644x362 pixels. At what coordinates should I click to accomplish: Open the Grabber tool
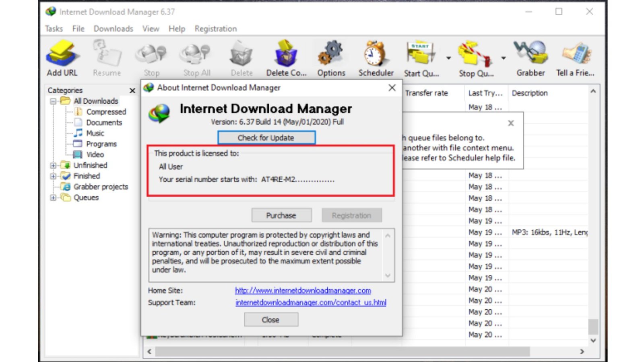530,58
